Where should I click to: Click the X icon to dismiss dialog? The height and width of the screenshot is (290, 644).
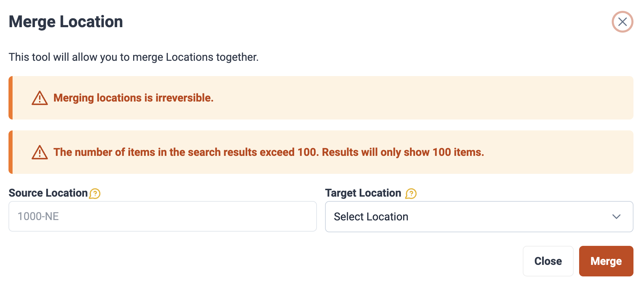[622, 22]
